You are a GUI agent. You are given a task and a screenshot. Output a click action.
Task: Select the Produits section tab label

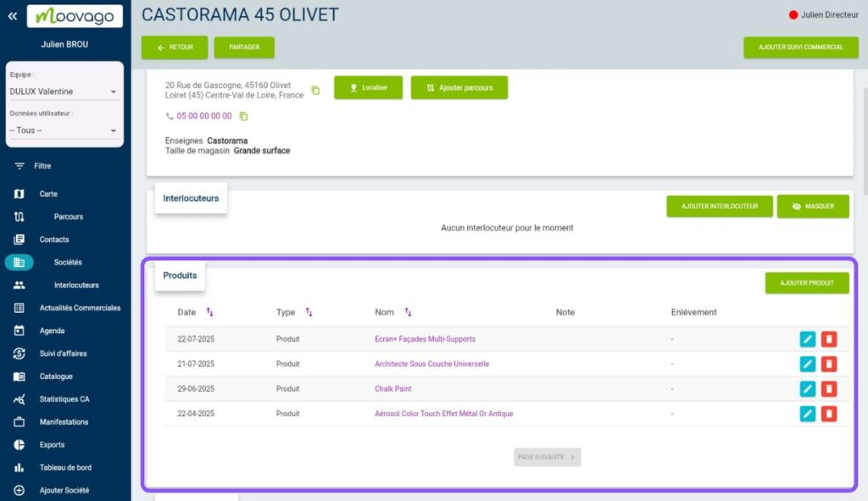point(180,276)
